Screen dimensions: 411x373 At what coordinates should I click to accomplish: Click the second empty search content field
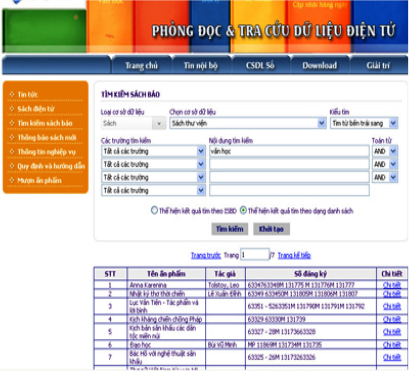pyautogui.click(x=289, y=177)
